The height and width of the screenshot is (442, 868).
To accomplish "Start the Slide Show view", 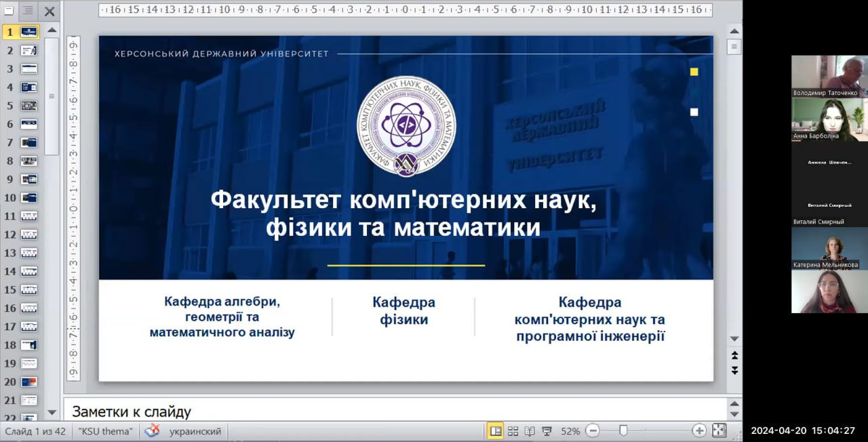I will click(x=547, y=431).
